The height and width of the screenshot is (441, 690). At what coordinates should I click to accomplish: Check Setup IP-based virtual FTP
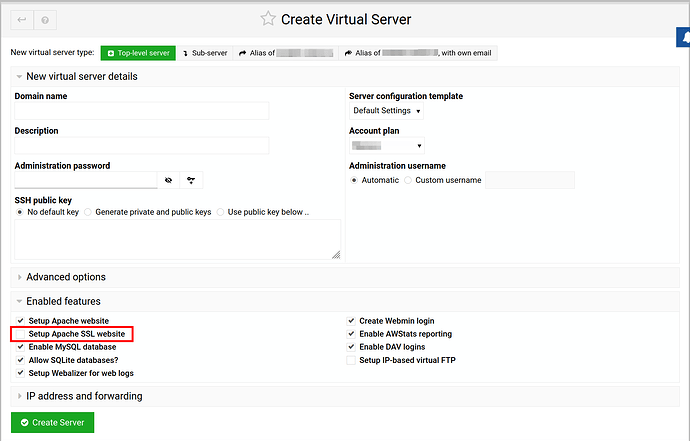click(351, 360)
